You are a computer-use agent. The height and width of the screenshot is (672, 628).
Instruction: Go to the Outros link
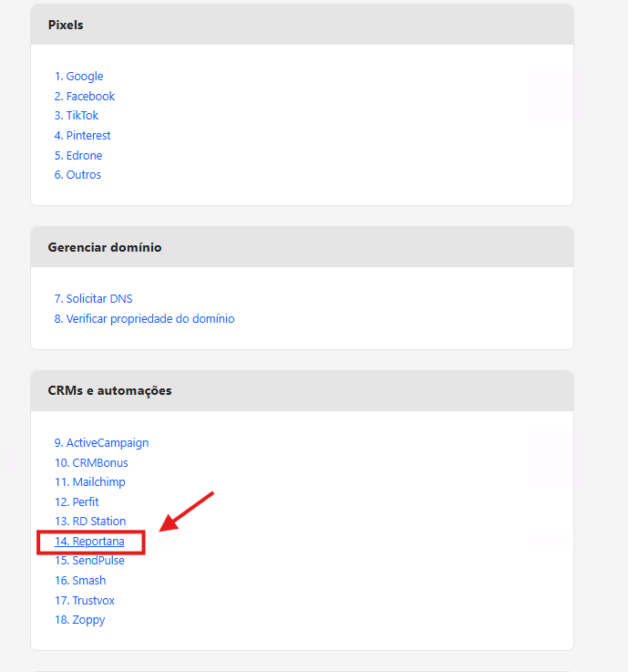tap(77, 175)
